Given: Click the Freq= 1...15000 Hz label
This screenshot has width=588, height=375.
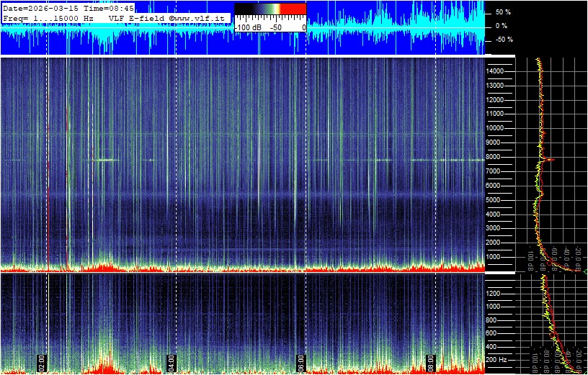Looking at the screenshot, I should tap(48, 17).
